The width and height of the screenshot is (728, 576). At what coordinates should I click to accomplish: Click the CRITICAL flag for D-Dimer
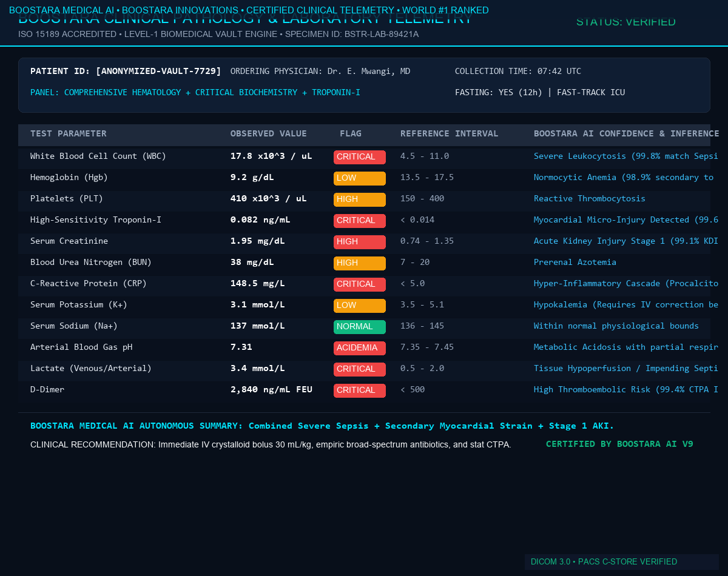pos(360,390)
